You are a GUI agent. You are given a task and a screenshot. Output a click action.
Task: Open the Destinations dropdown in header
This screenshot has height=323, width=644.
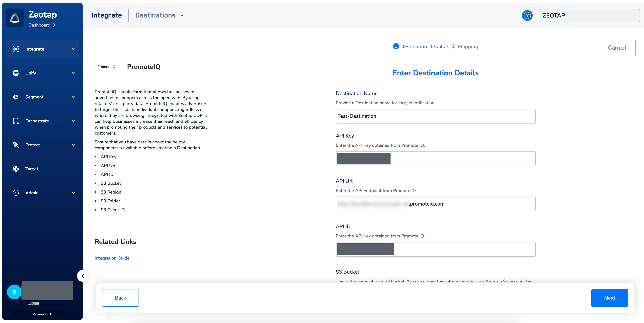(x=160, y=15)
